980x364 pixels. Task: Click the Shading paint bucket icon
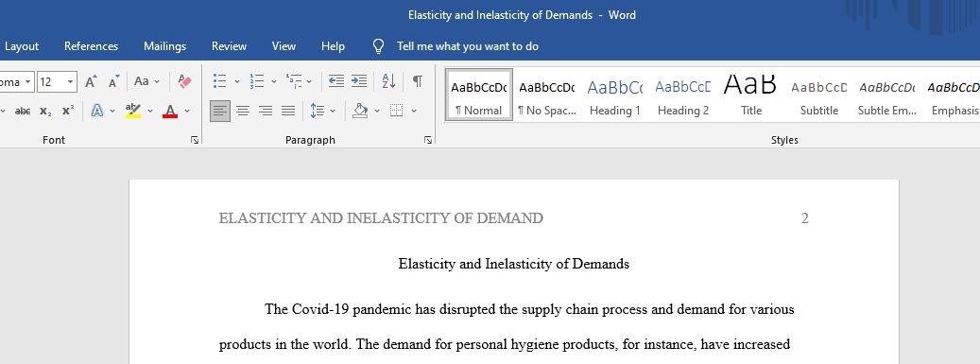pos(360,111)
